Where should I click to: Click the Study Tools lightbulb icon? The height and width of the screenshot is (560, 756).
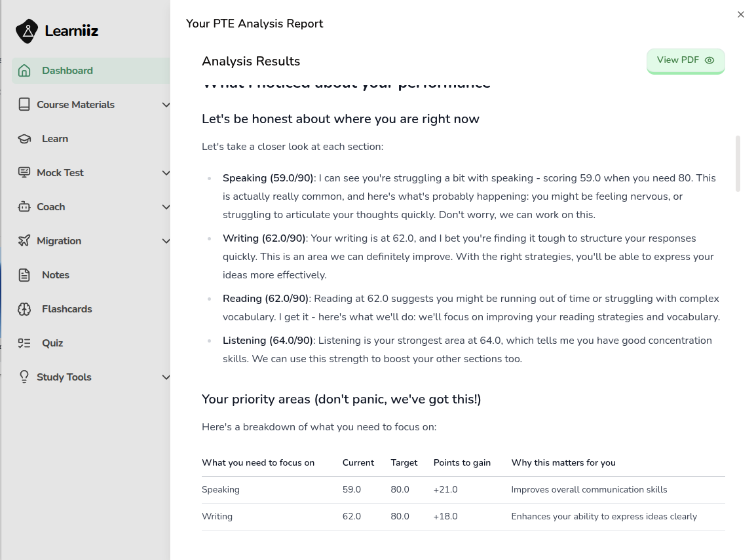[x=24, y=377]
